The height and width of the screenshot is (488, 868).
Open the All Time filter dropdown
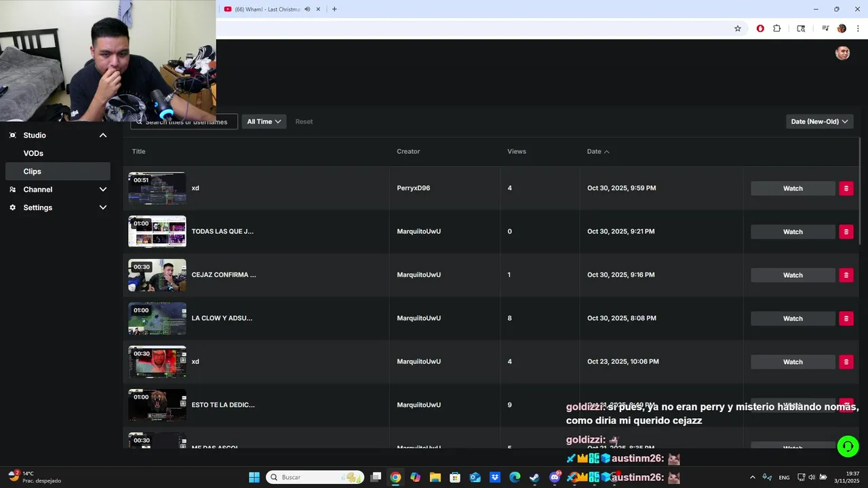(x=264, y=121)
